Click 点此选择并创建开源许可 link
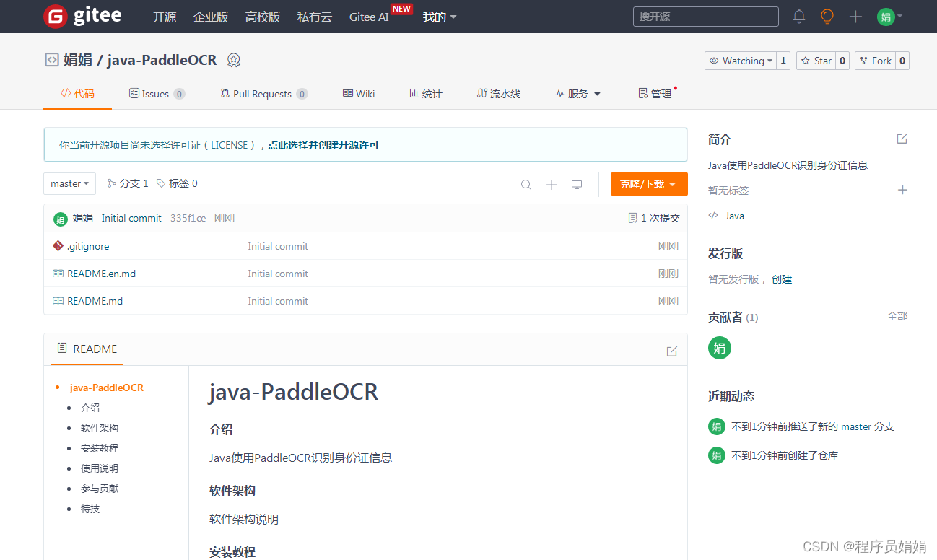The height and width of the screenshot is (560, 937). click(x=323, y=145)
